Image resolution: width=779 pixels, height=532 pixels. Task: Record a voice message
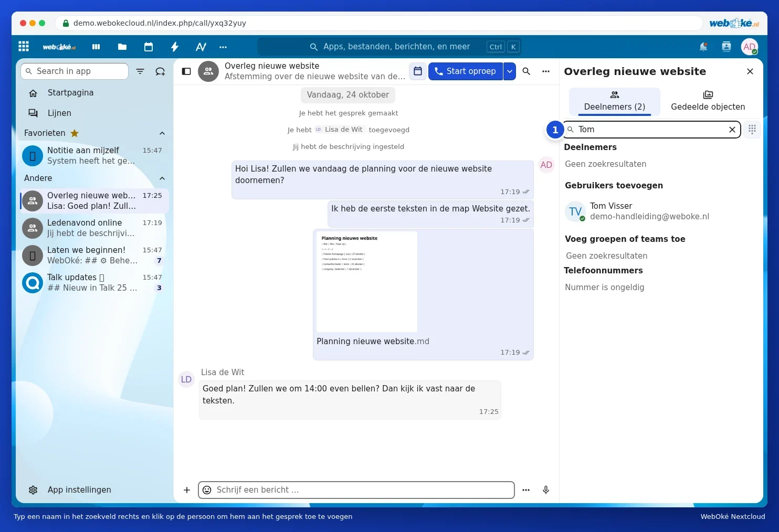point(546,490)
